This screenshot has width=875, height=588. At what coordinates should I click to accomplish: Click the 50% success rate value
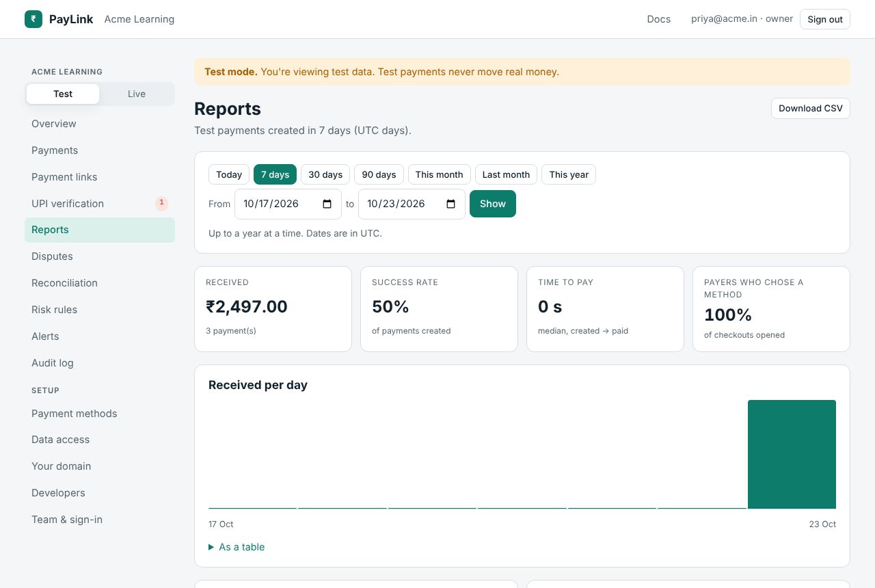click(390, 307)
